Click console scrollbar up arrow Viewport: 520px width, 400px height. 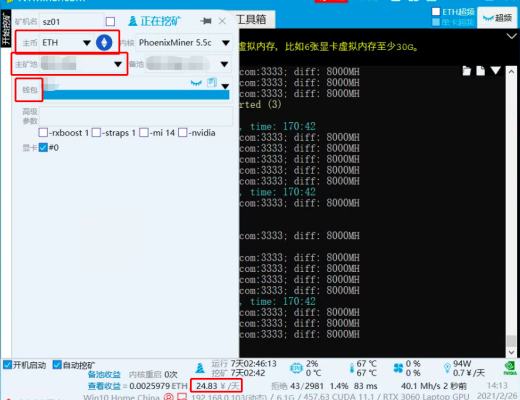[511, 71]
